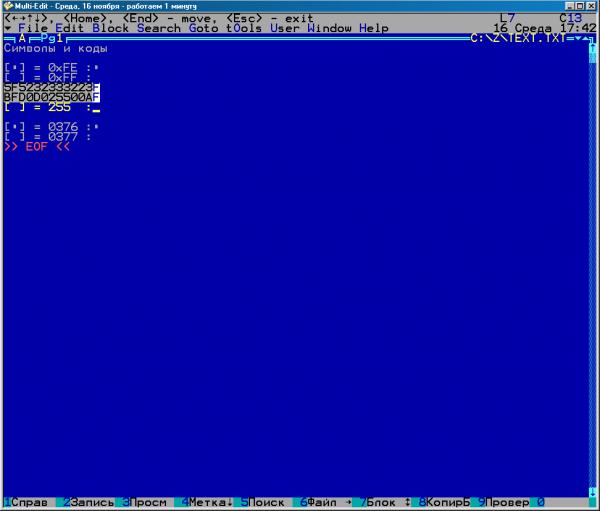Open the Goto menu
600x511 pixels.
point(204,28)
